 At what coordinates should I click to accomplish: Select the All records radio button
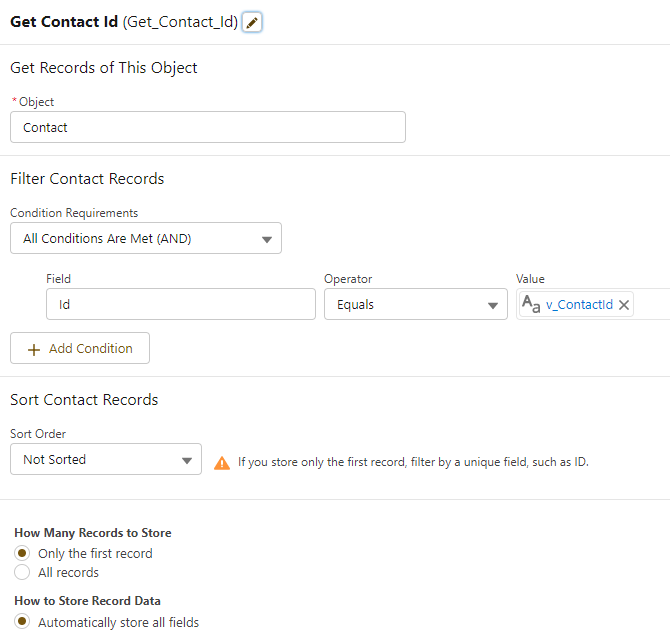(22, 573)
